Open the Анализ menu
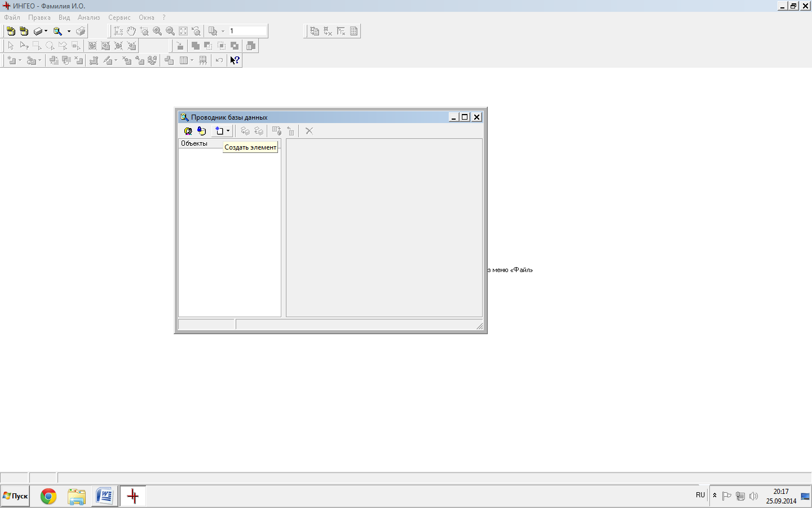Screen dimensions: 812x508 click(89, 17)
